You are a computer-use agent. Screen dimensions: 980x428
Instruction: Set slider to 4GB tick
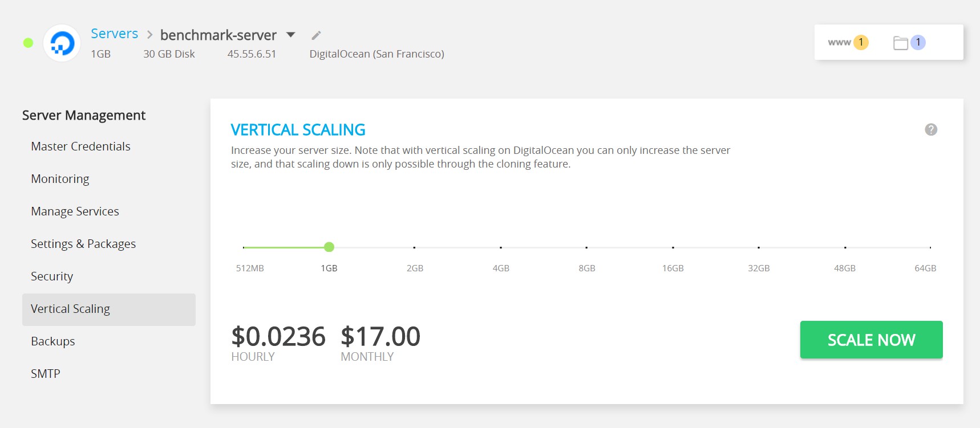[501, 247]
